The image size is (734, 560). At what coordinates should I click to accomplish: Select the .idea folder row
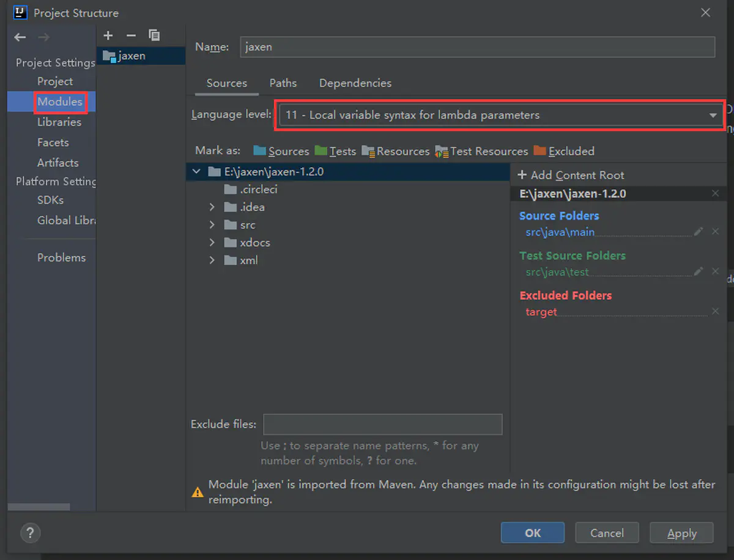click(348, 207)
